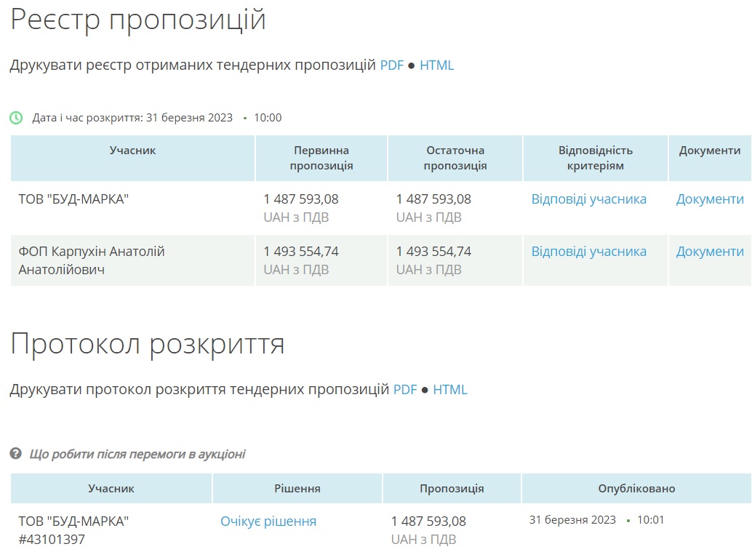Open "Що робити після перемоги в аукціоні" help
This screenshot has width=752, height=560.
(137, 455)
